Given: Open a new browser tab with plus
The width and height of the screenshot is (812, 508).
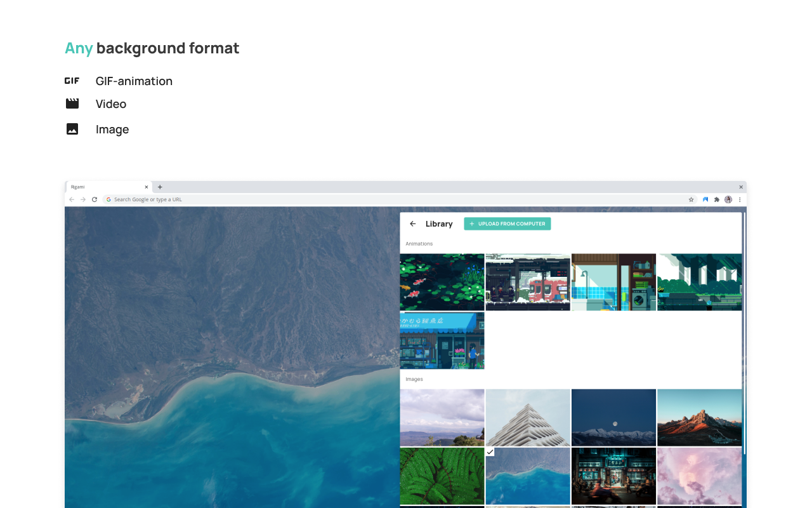Looking at the screenshot, I should point(160,187).
